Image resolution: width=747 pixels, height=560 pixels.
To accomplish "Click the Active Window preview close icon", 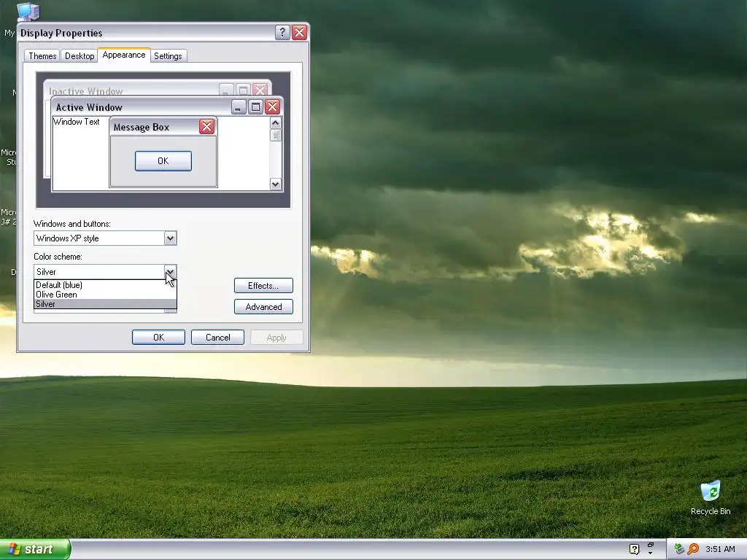I will (x=272, y=106).
